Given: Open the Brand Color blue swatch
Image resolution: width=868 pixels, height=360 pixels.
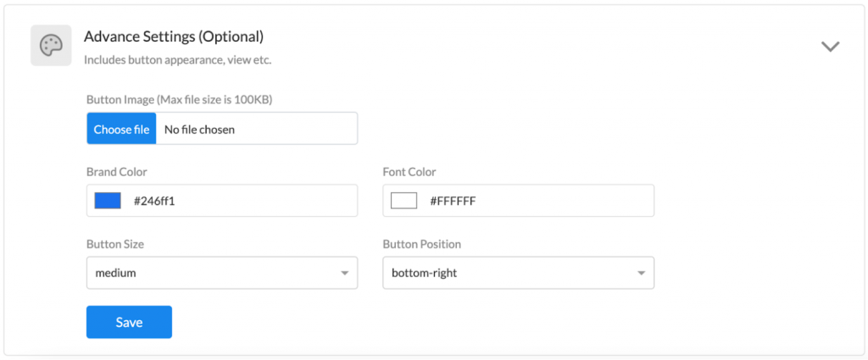Looking at the screenshot, I should (x=108, y=201).
